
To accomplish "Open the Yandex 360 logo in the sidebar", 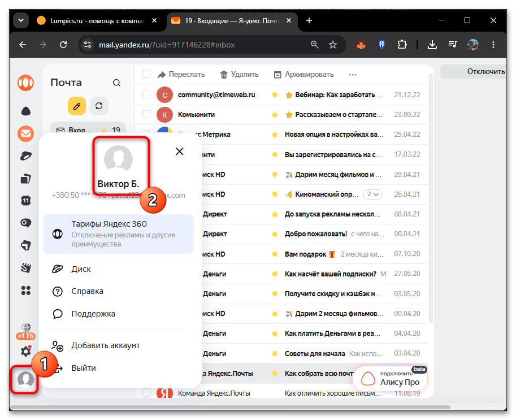I will coord(25,83).
